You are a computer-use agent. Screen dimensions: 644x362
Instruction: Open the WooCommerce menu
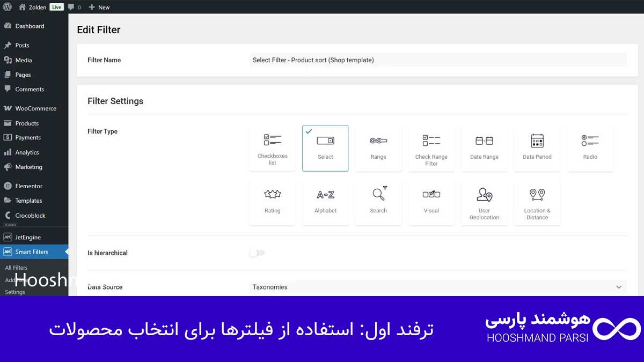tap(34, 108)
